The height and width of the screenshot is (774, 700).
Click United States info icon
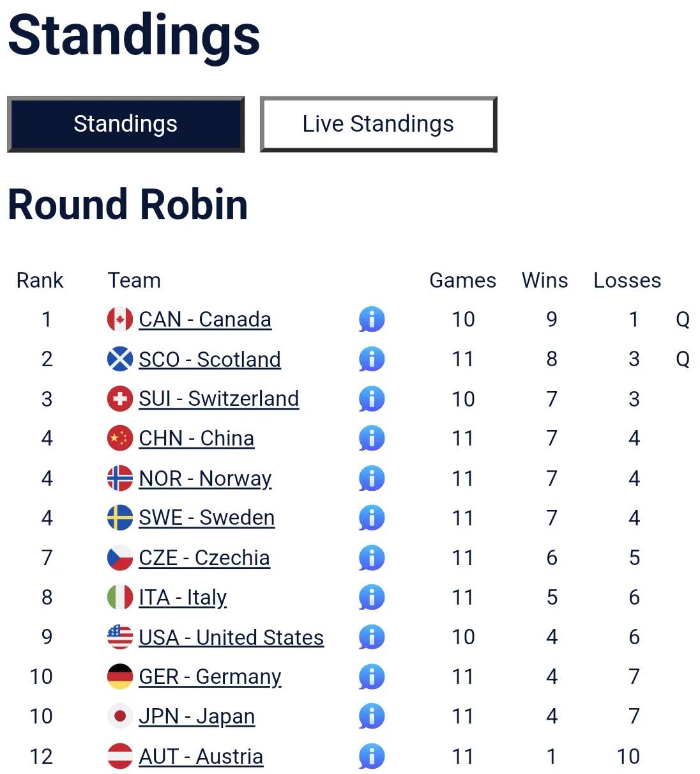pyautogui.click(x=372, y=637)
